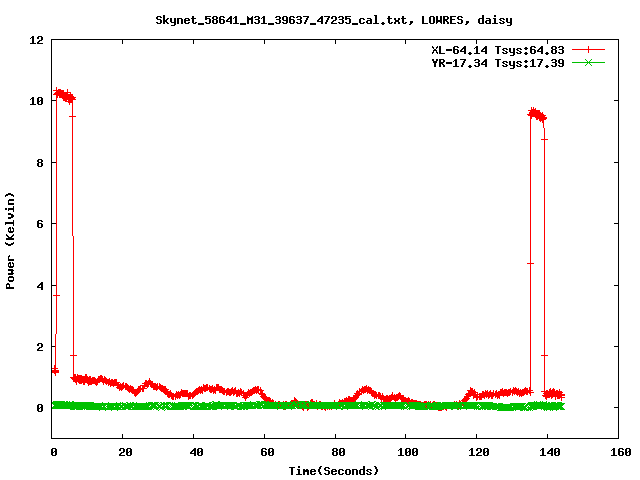Click the y-axis tick label 4

pos(40,286)
